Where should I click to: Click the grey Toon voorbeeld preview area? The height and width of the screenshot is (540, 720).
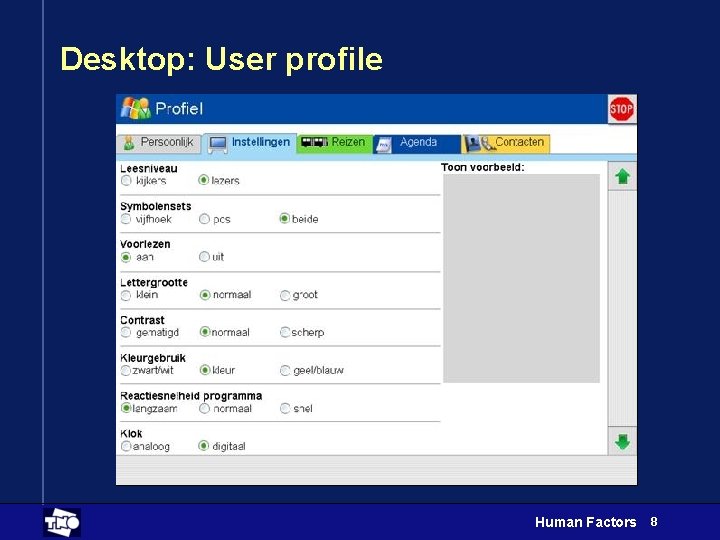(521, 278)
